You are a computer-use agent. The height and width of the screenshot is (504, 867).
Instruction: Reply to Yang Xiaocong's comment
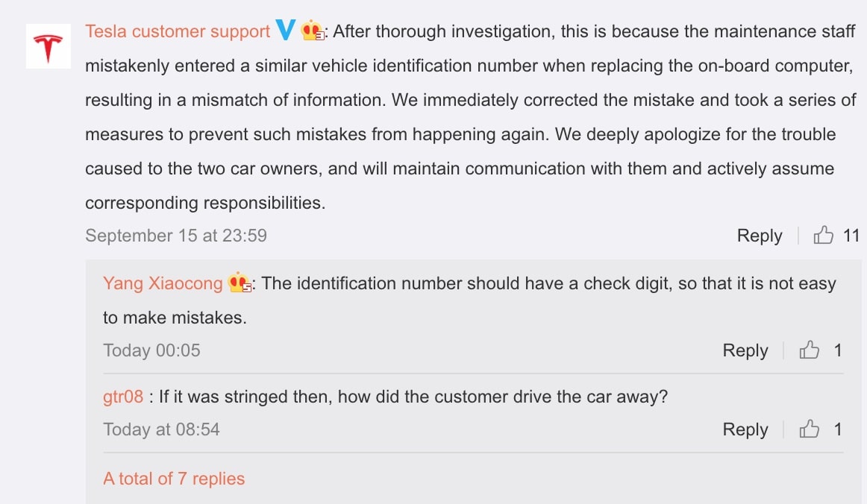point(745,350)
